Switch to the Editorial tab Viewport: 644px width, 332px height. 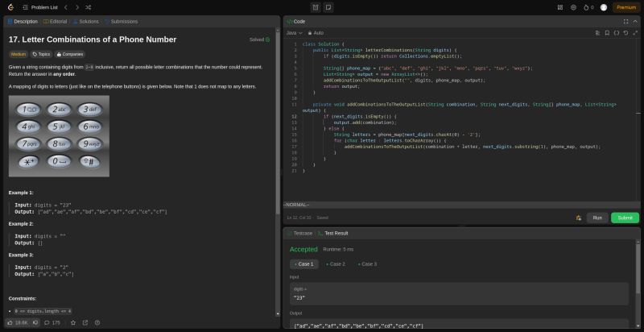pyautogui.click(x=55, y=22)
